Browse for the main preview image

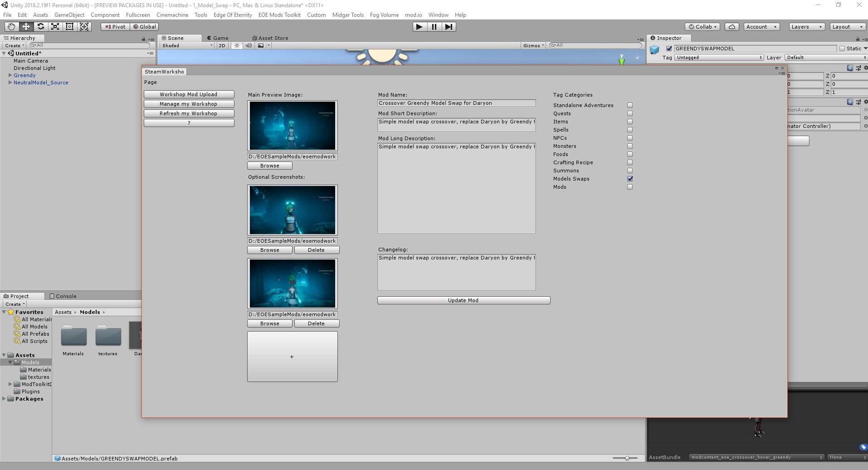[x=270, y=166]
